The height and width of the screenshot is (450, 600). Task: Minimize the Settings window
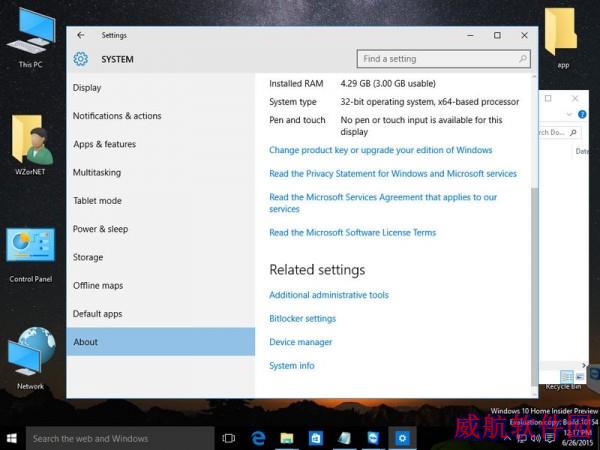(x=471, y=35)
